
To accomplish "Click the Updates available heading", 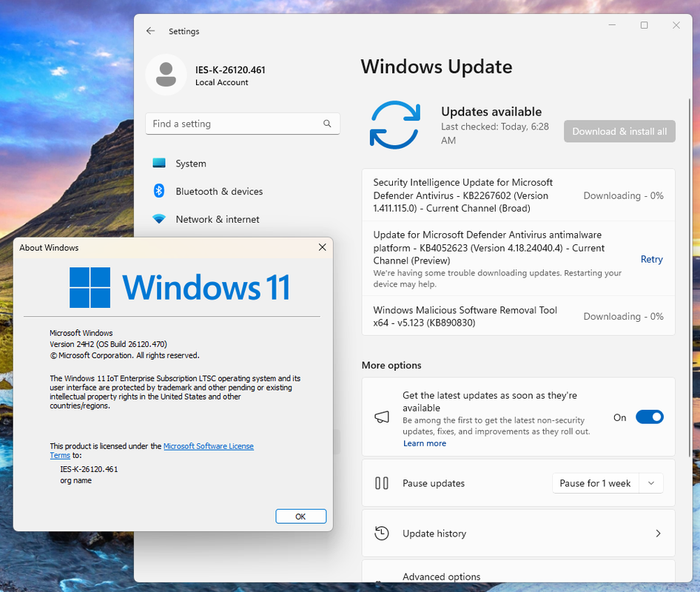I will (x=491, y=112).
